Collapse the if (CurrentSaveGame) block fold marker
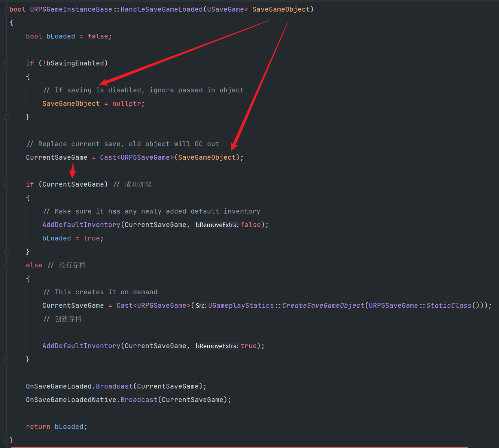This screenshot has height=448, width=499. pyautogui.click(x=6, y=185)
